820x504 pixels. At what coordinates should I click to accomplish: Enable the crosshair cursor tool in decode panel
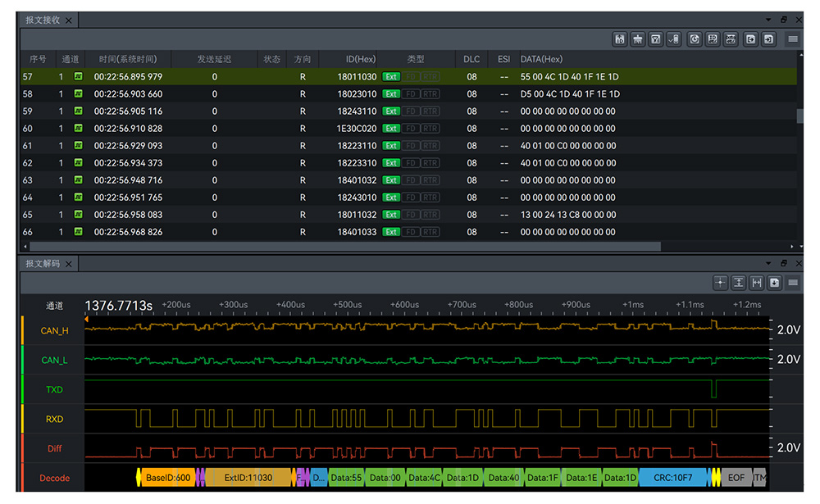tap(720, 283)
